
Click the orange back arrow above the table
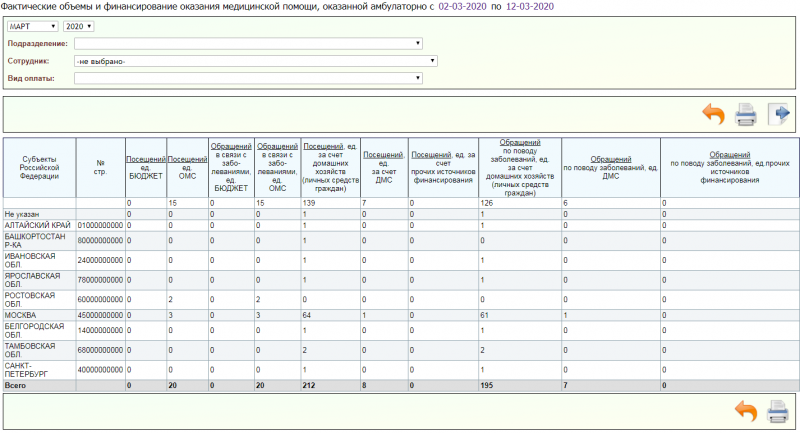point(713,114)
